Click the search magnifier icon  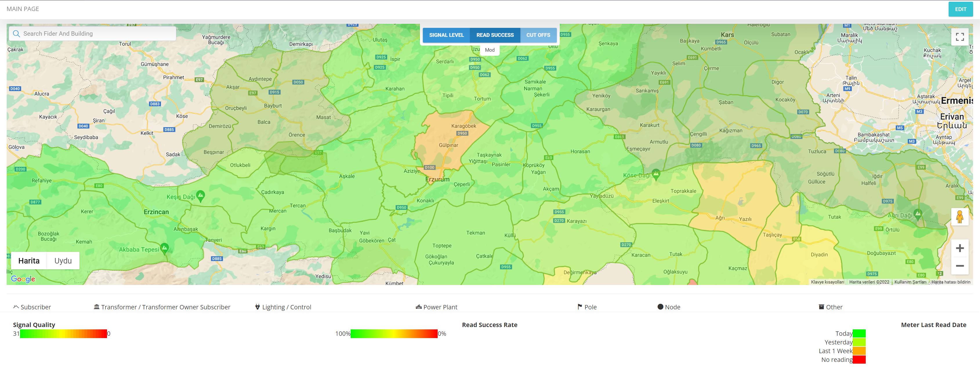pos(16,33)
